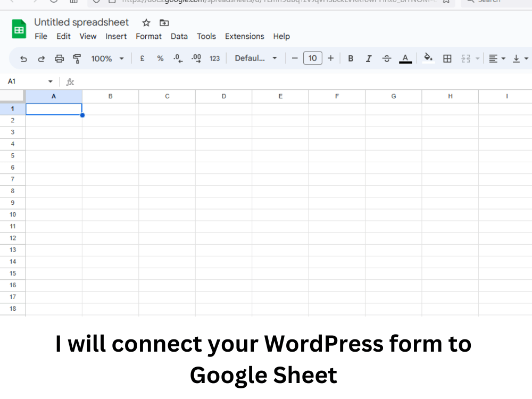Star the Untitled spreadsheet
Screen dimensions: 532x399
click(x=146, y=23)
